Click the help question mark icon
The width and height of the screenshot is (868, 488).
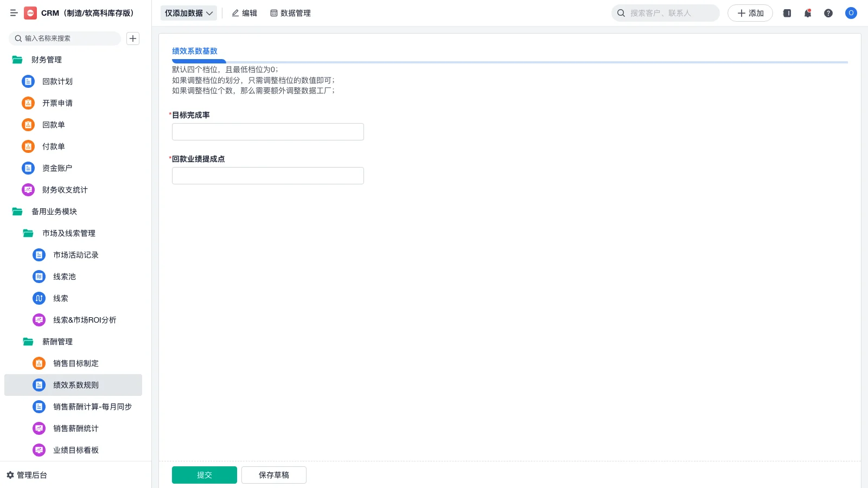point(828,13)
